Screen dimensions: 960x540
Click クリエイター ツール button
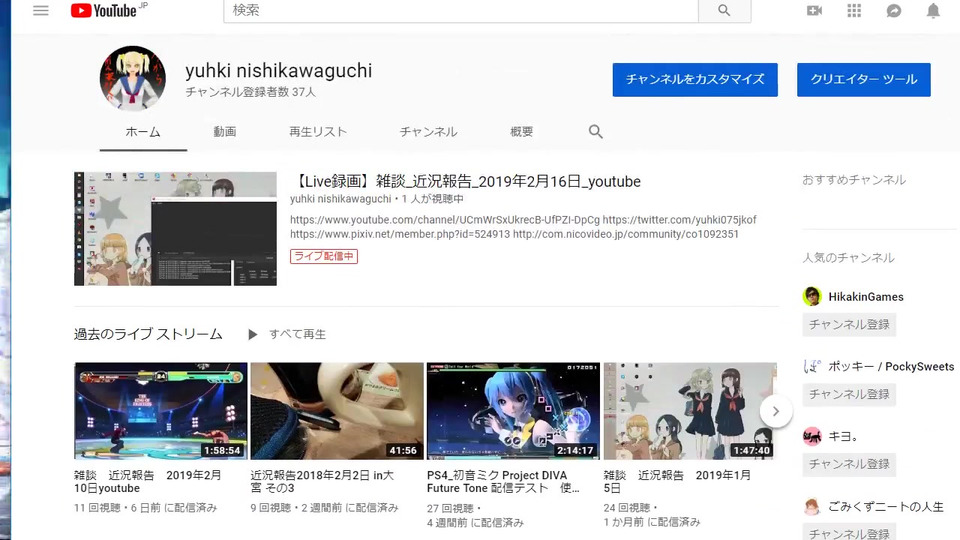(x=863, y=80)
